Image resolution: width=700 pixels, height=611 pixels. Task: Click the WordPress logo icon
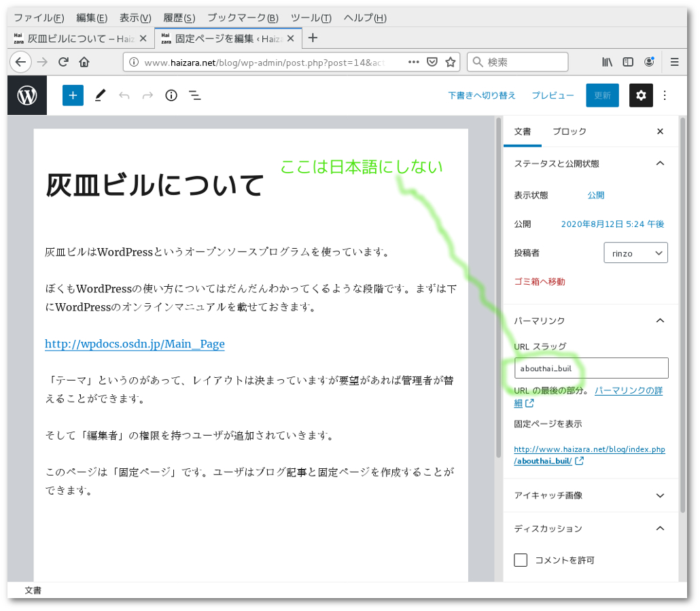(x=27, y=96)
